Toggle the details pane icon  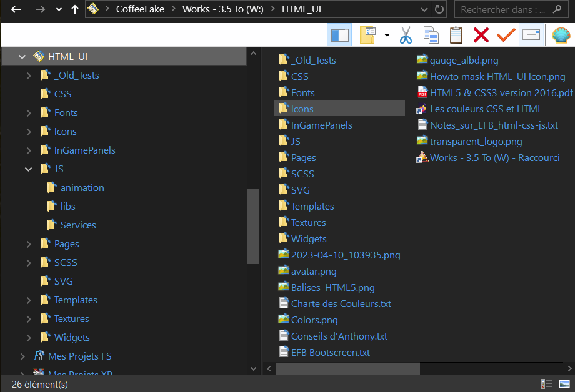click(x=532, y=35)
